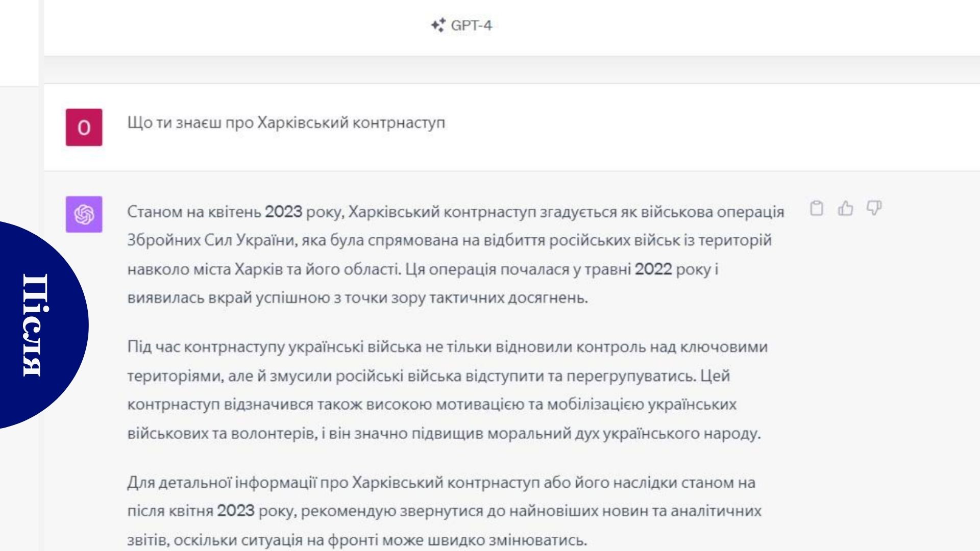The height and width of the screenshot is (551, 980).
Task: Click the paragraph starting 'Для детальної інформації'
Action: (x=444, y=511)
